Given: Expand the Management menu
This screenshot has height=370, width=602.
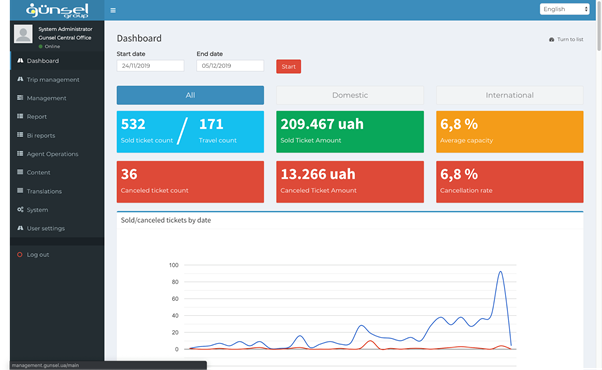Looking at the screenshot, I should 57,98.
